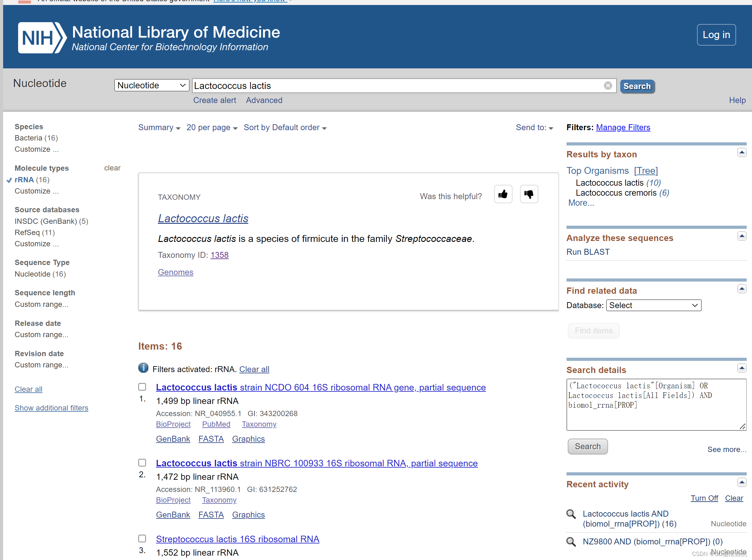Click the Log in button

pyautogui.click(x=716, y=35)
